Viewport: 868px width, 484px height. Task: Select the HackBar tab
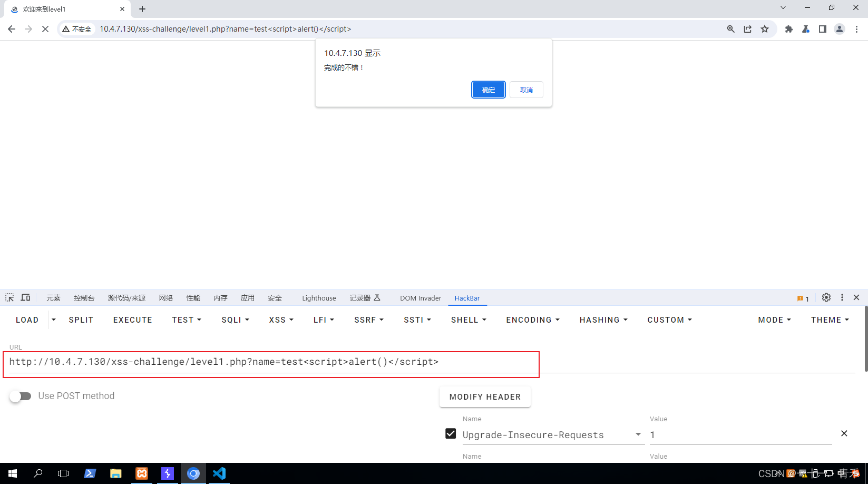coord(467,298)
